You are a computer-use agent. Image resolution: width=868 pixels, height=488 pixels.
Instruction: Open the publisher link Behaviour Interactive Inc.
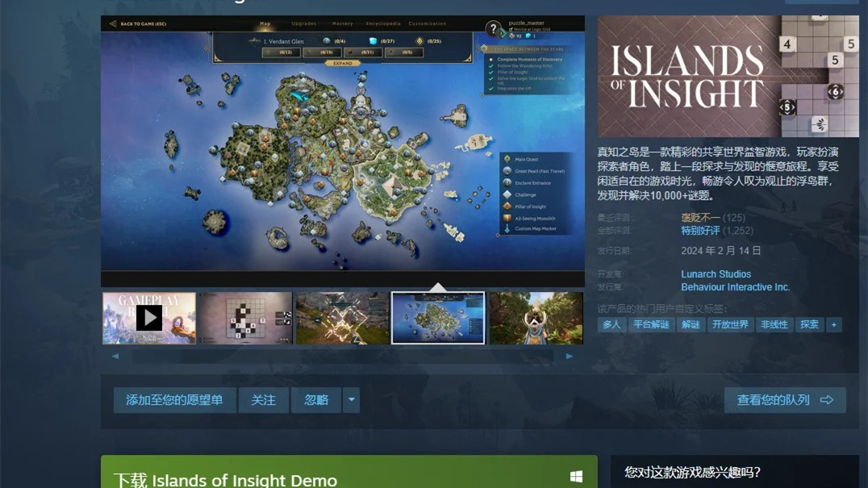click(735, 287)
